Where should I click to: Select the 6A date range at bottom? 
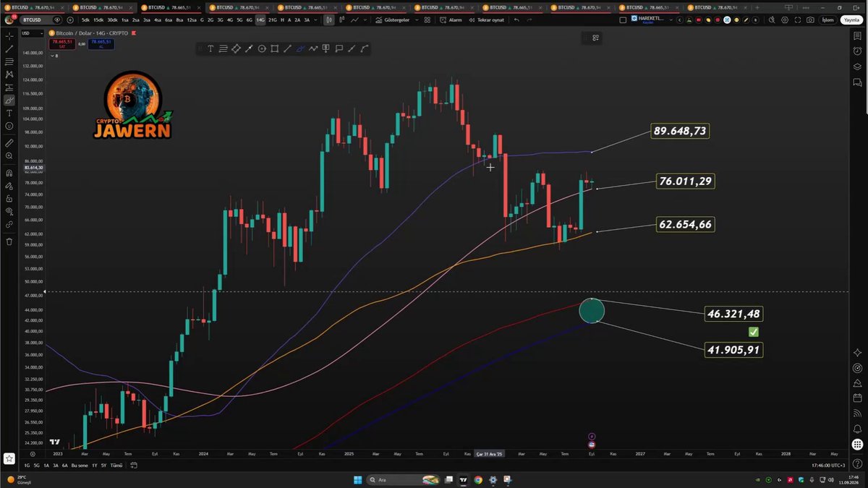pos(65,466)
